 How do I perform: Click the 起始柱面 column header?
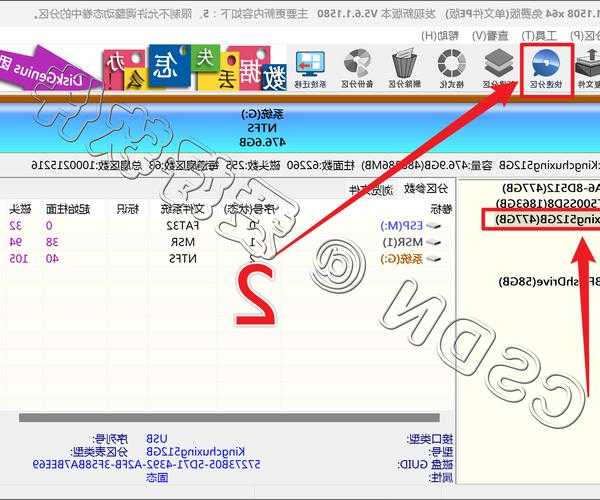click(x=68, y=209)
